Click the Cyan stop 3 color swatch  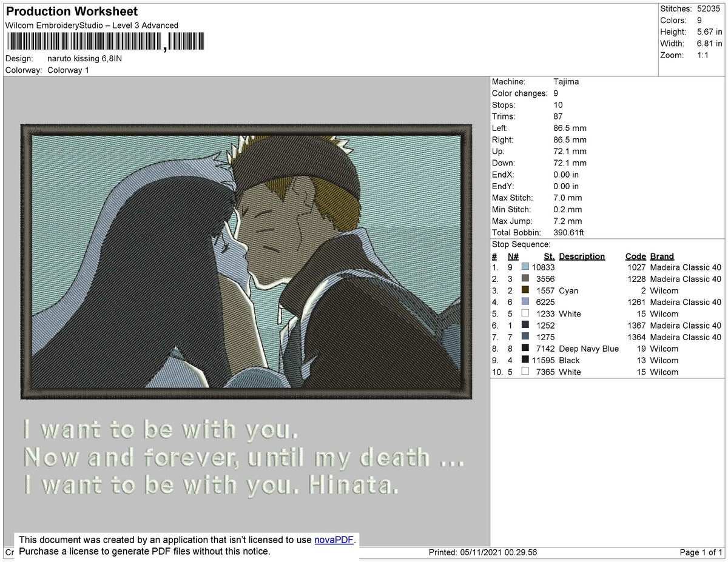point(525,290)
